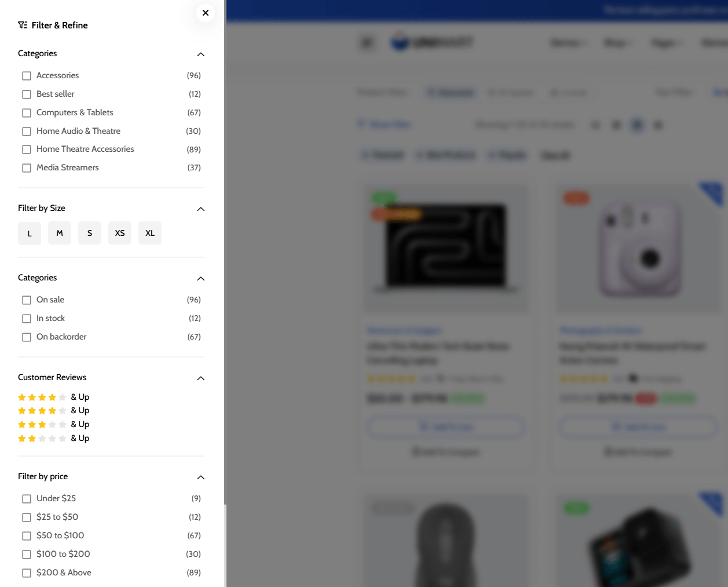Close the Filter & Refine panel
This screenshot has width=728, height=587.
coord(206,13)
